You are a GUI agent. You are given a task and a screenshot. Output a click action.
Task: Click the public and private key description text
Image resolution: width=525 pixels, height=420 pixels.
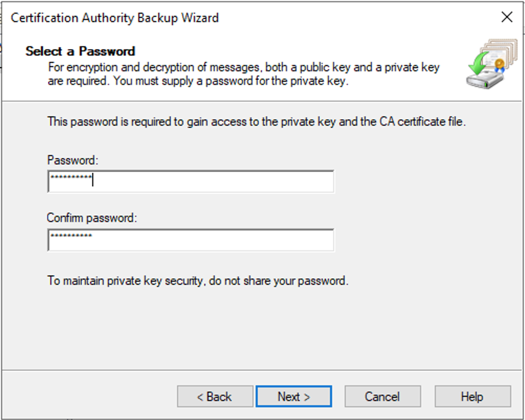[244, 74]
